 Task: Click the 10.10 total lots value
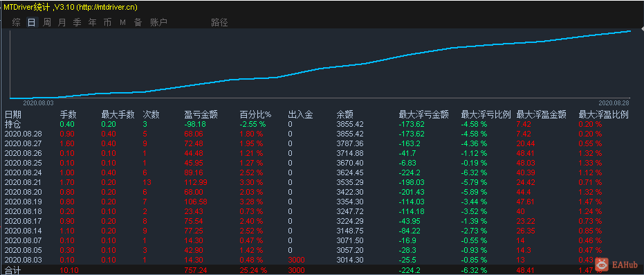point(68,270)
